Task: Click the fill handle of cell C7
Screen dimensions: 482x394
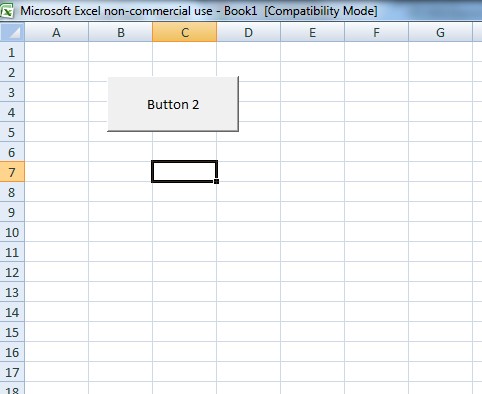Action: tap(216, 181)
